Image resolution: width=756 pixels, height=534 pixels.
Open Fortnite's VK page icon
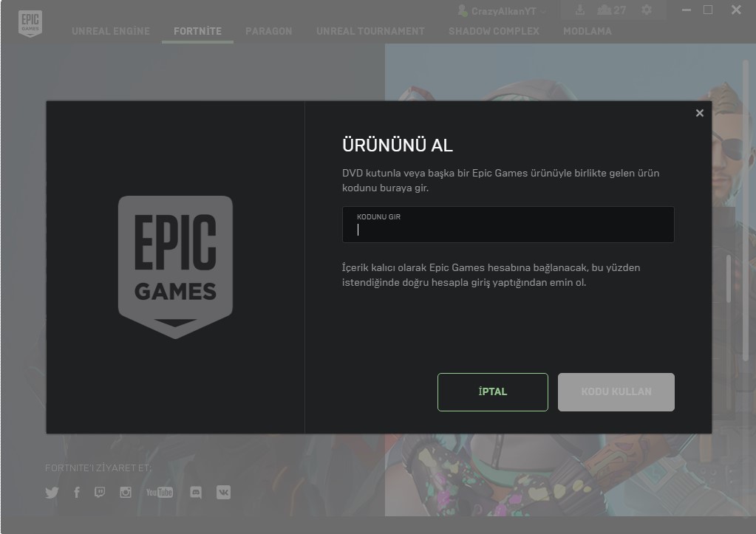pyautogui.click(x=223, y=492)
